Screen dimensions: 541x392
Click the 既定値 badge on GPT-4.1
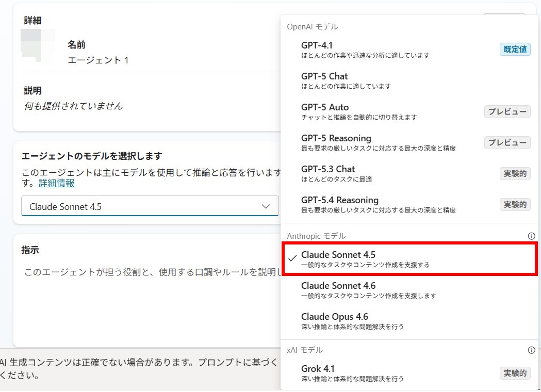tap(515, 50)
